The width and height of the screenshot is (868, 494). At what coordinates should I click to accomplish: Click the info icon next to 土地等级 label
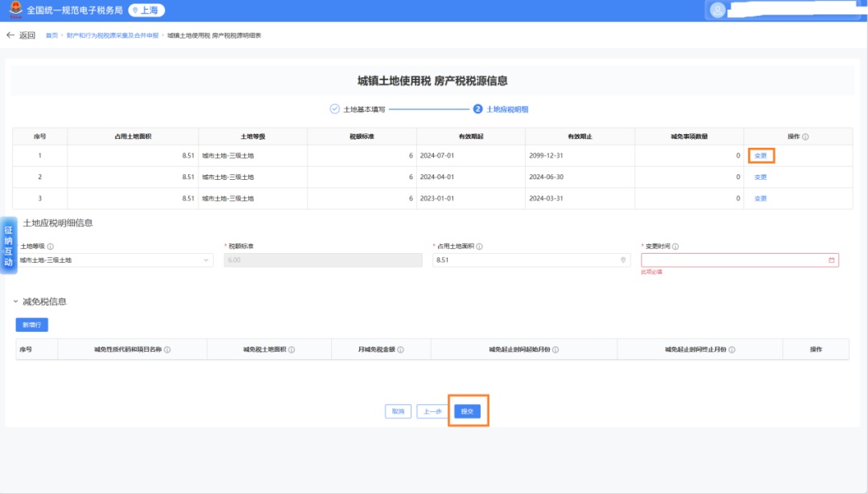point(50,247)
